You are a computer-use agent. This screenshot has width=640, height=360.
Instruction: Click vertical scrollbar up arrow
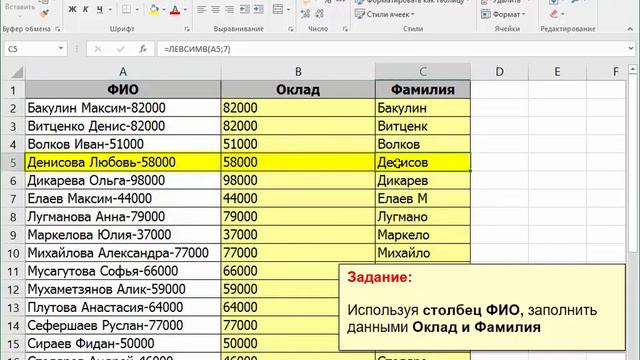pos(633,69)
